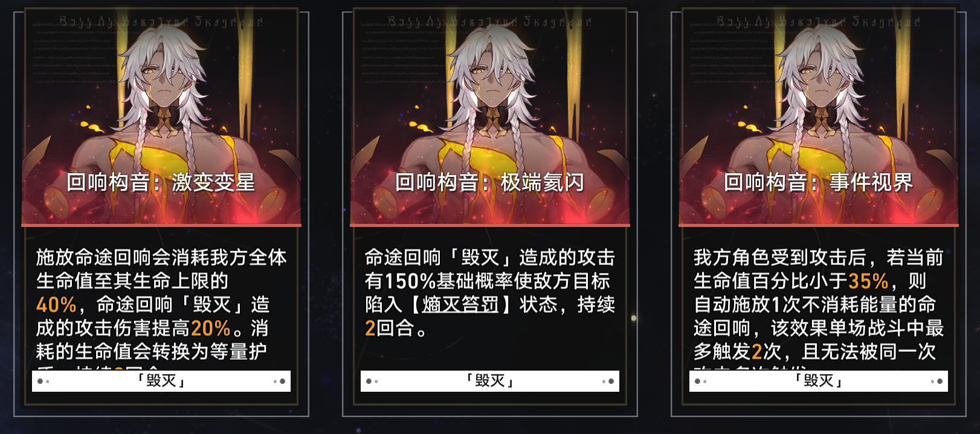Select the 回响构音：激变变星 card portrait

tap(161, 118)
